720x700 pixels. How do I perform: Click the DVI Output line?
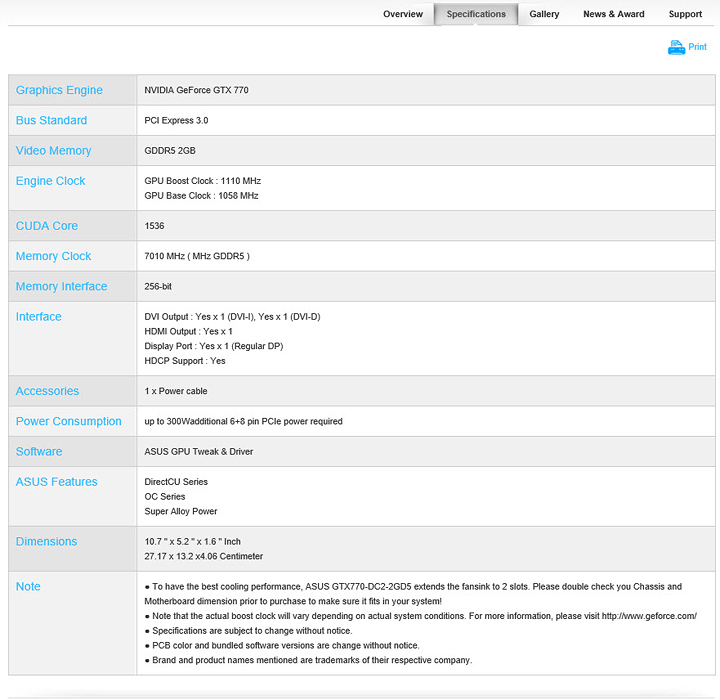(x=232, y=317)
